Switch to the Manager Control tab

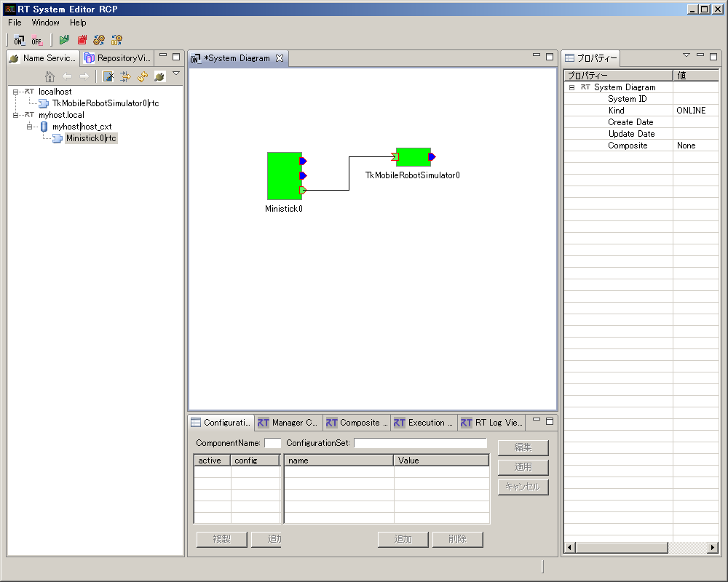point(288,423)
